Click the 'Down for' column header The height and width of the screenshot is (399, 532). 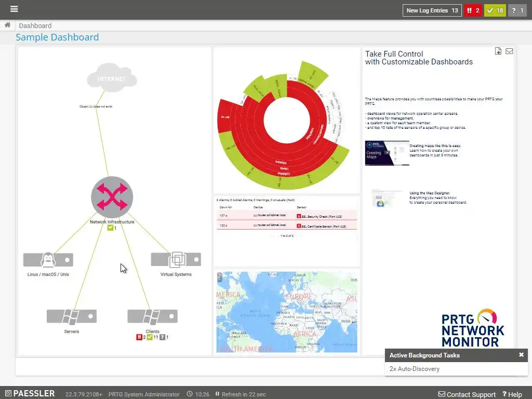coord(225,207)
